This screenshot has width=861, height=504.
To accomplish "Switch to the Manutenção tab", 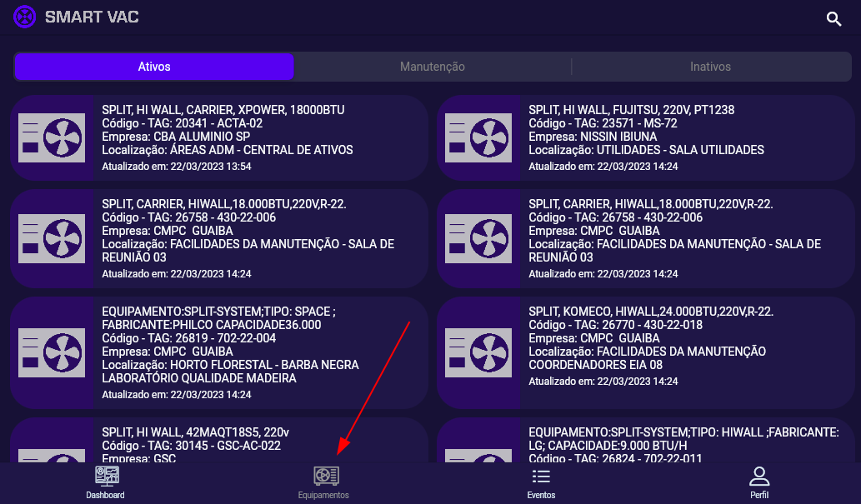I will click(x=432, y=67).
